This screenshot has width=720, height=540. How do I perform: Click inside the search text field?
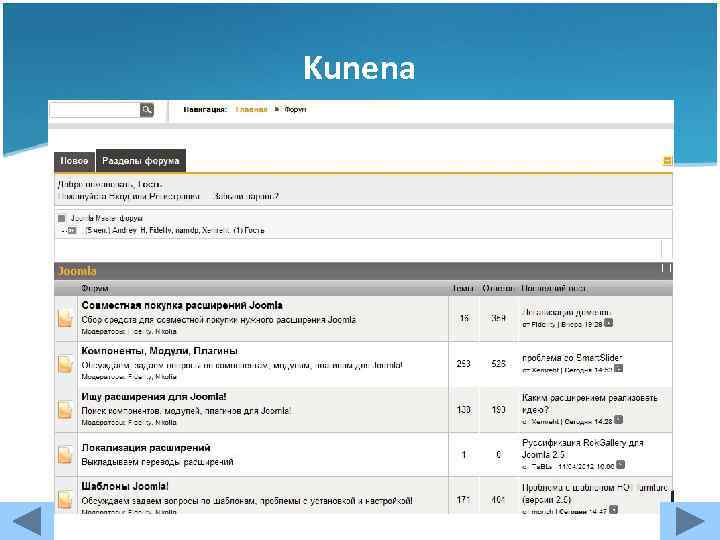click(95, 110)
